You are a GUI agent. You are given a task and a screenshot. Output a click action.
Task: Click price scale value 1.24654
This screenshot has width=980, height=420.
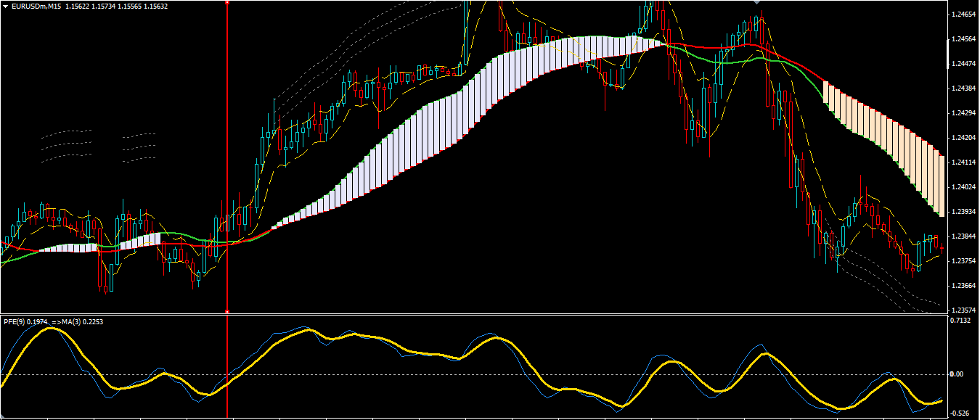[963, 14]
